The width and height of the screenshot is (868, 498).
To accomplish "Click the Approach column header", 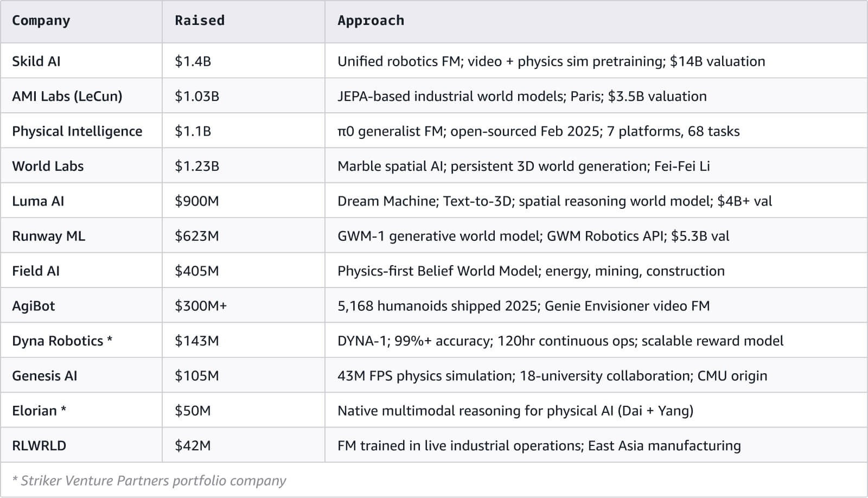I will click(371, 21).
